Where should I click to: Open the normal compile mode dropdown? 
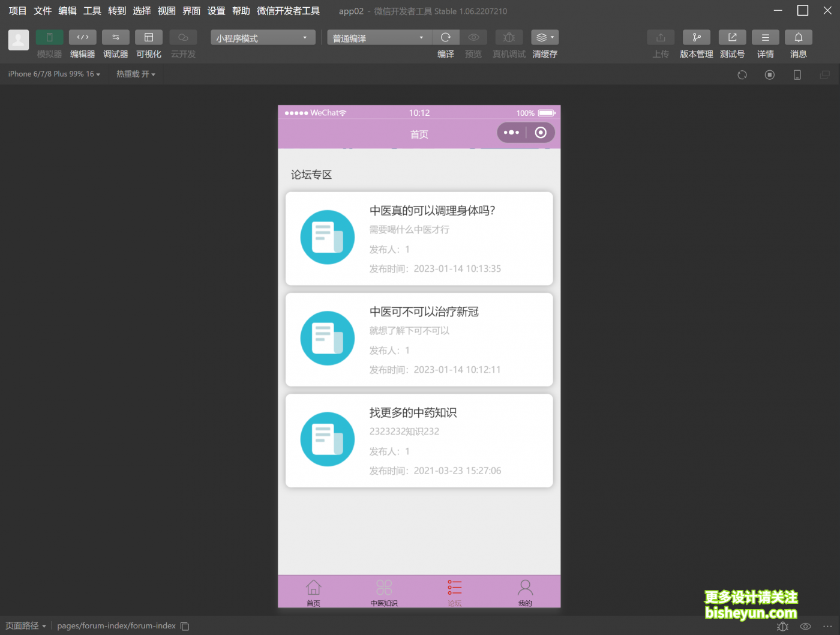pos(379,38)
